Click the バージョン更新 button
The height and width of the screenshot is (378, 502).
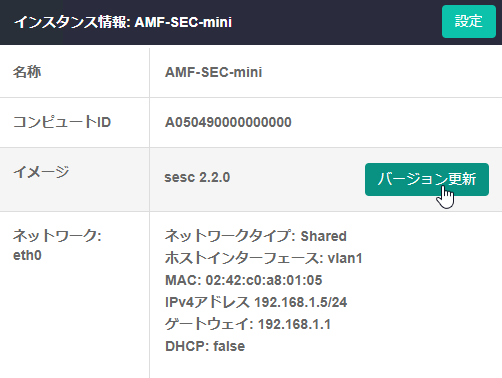427,179
